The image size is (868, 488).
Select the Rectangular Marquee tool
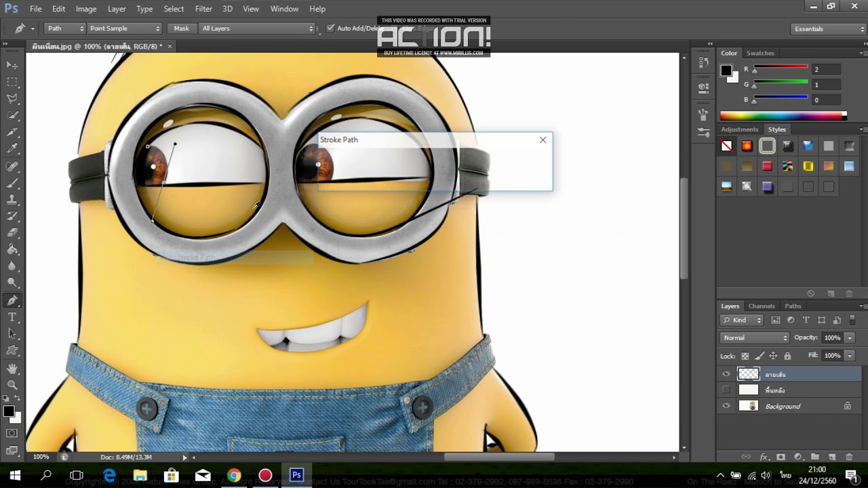pyautogui.click(x=12, y=82)
